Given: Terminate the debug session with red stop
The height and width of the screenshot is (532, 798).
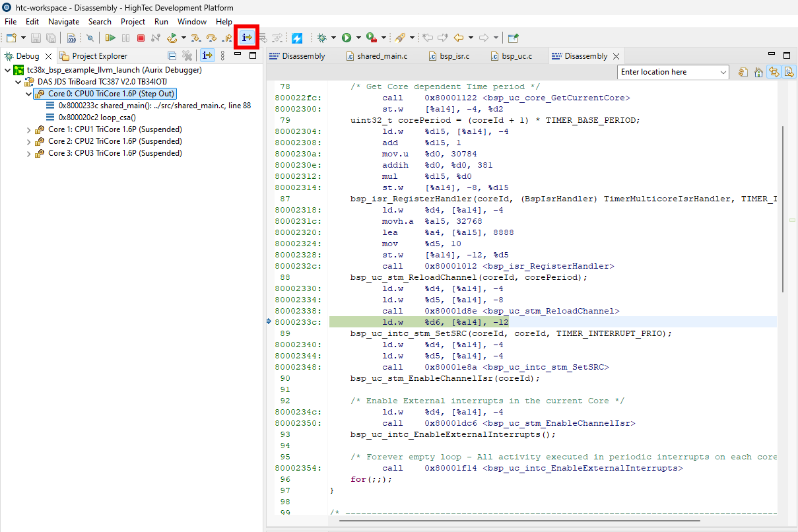Looking at the screenshot, I should pos(141,38).
